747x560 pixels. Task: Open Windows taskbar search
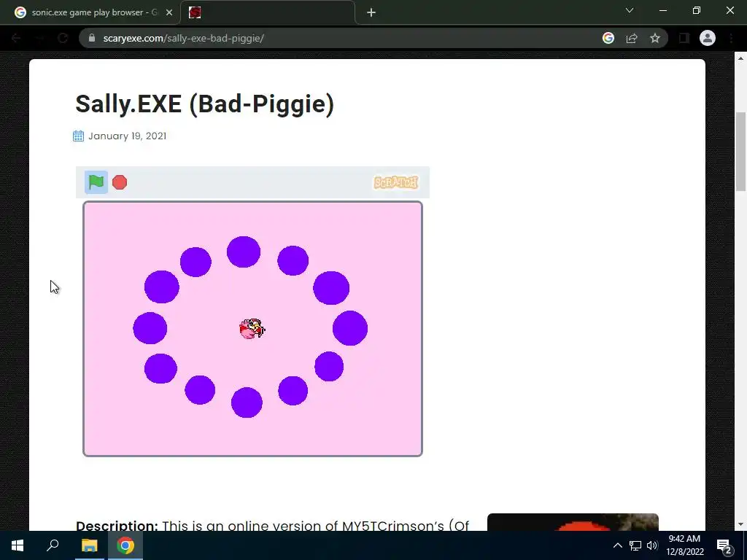click(53, 545)
